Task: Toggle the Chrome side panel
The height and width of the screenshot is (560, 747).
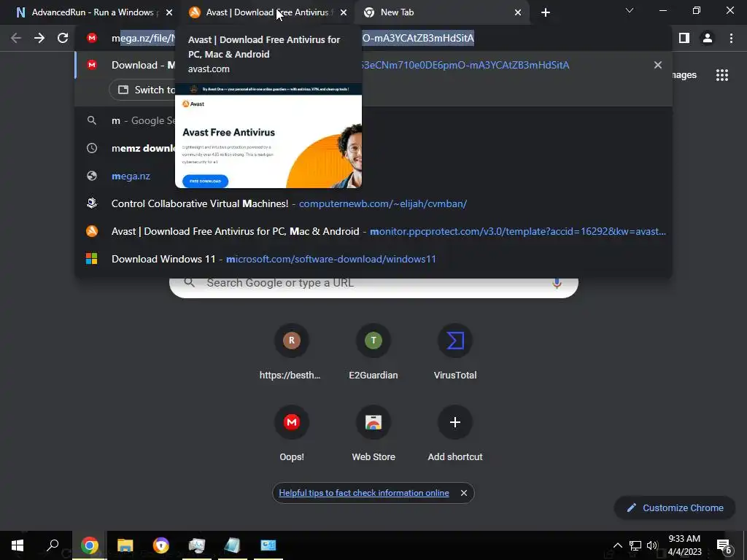Action: tap(684, 38)
